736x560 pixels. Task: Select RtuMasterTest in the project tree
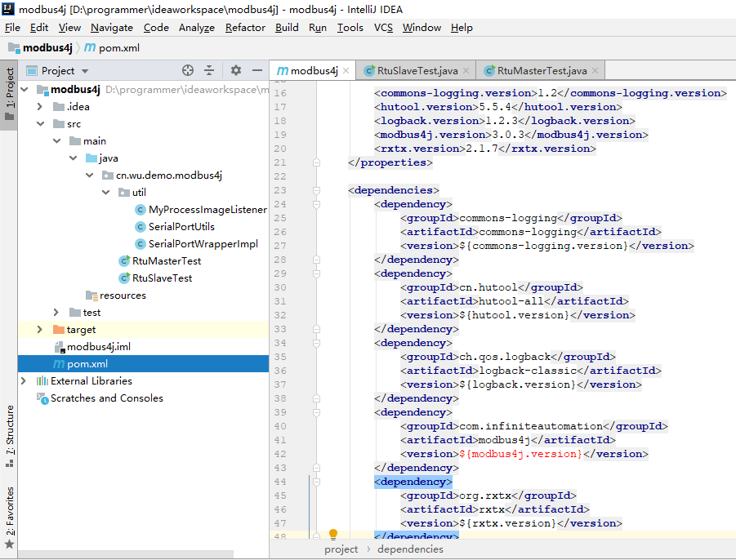pos(167,260)
